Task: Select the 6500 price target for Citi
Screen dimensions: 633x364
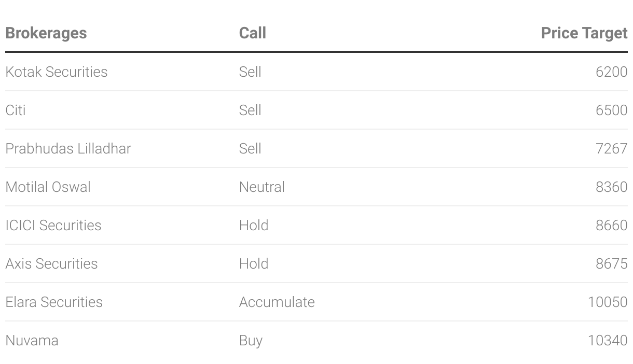Action: [612, 110]
